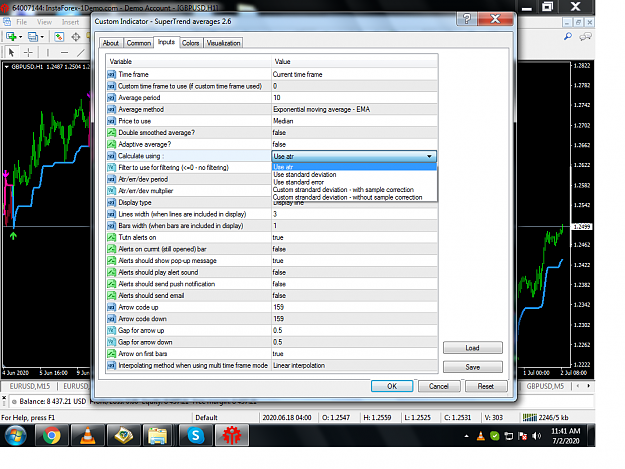Click the New Chart toolbar icon
This screenshot has height=469, width=625.
[x=13, y=37]
